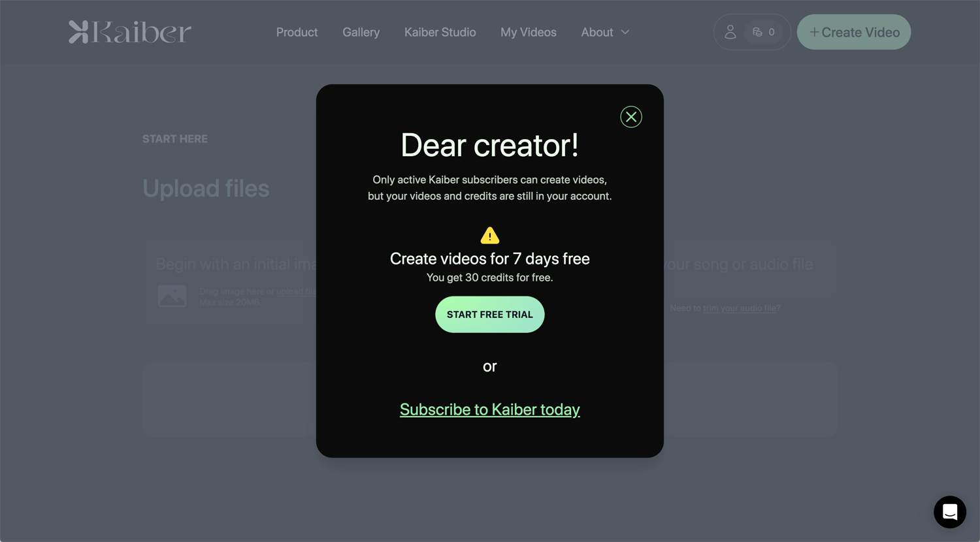The width and height of the screenshot is (980, 542).
Task: Click the Create Video button
Action: (854, 32)
